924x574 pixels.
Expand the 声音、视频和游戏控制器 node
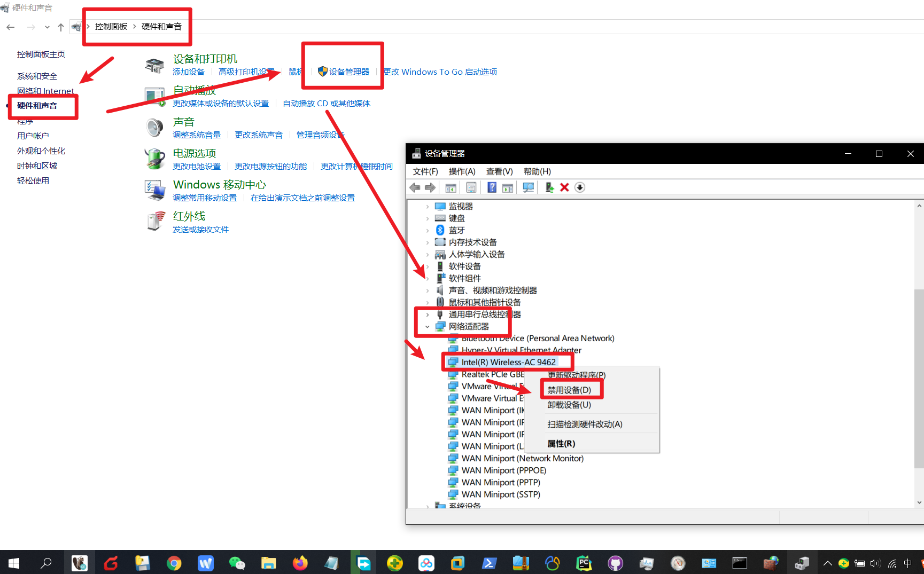coord(428,290)
